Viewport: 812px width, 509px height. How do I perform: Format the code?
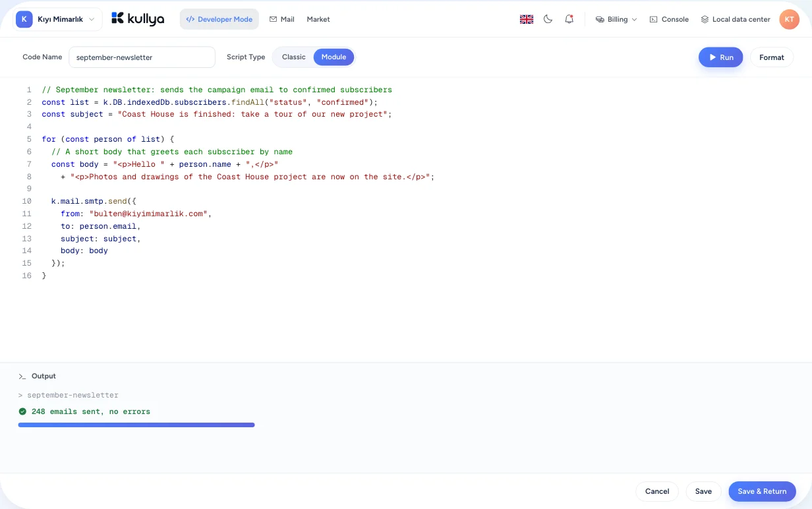[x=772, y=57]
